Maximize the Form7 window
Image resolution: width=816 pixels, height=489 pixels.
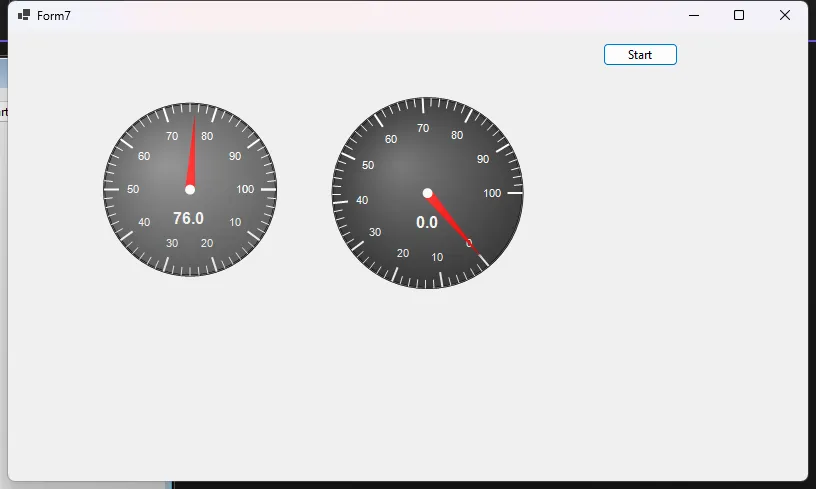pos(739,15)
